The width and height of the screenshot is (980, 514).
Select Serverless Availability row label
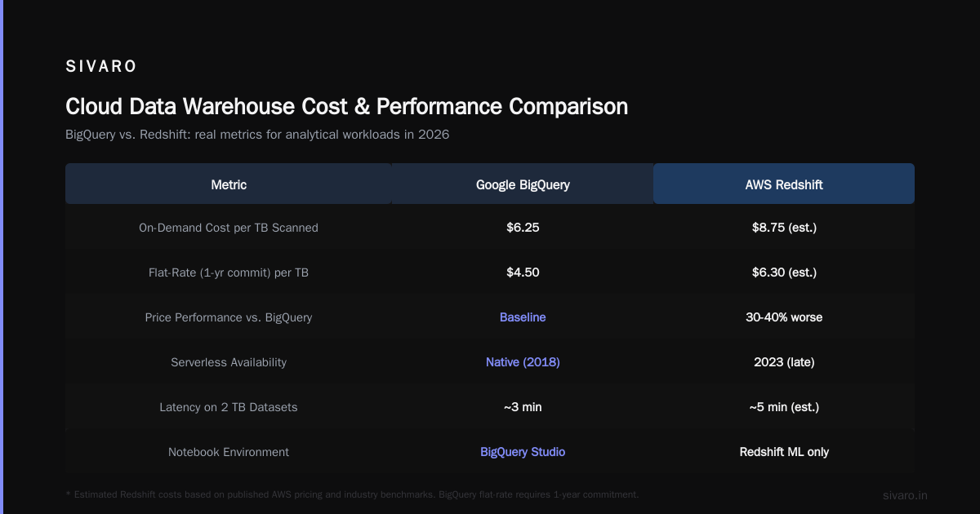[x=229, y=361]
